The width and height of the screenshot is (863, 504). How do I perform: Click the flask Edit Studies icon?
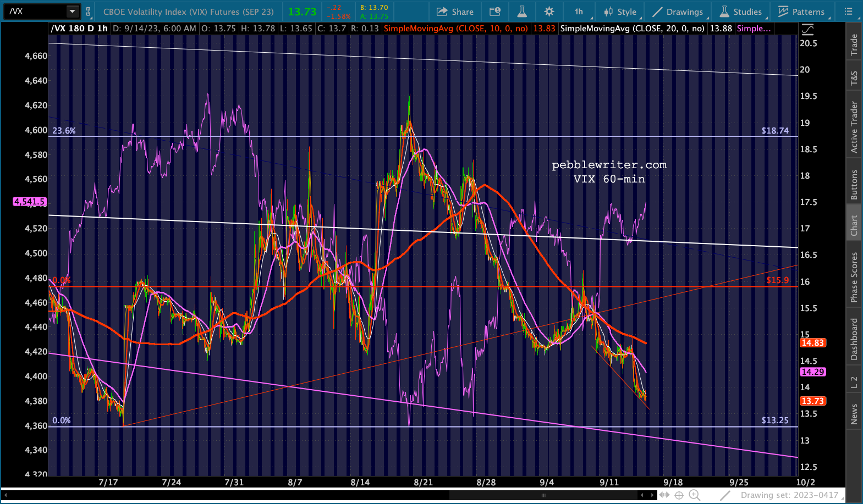click(522, 12)
